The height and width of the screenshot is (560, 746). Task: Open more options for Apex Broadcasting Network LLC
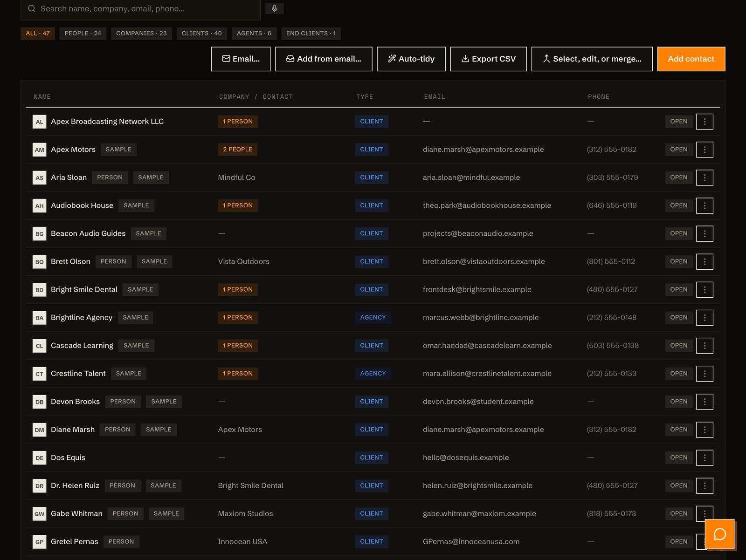[x=705, y=122]
